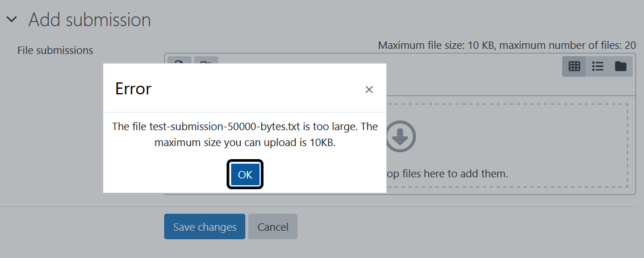Save changes to the submission
The height and width of the screenshot is (258, 644).
tap(204, 226)
